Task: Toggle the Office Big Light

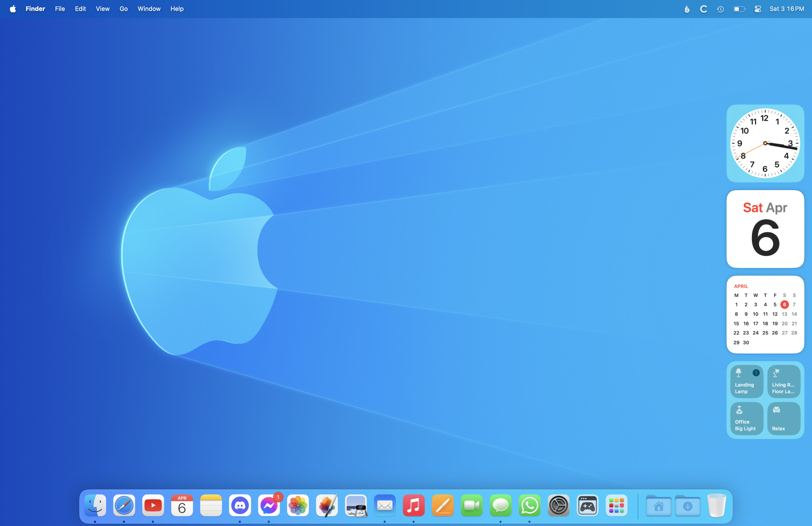Action: click(x=746, y=418)
